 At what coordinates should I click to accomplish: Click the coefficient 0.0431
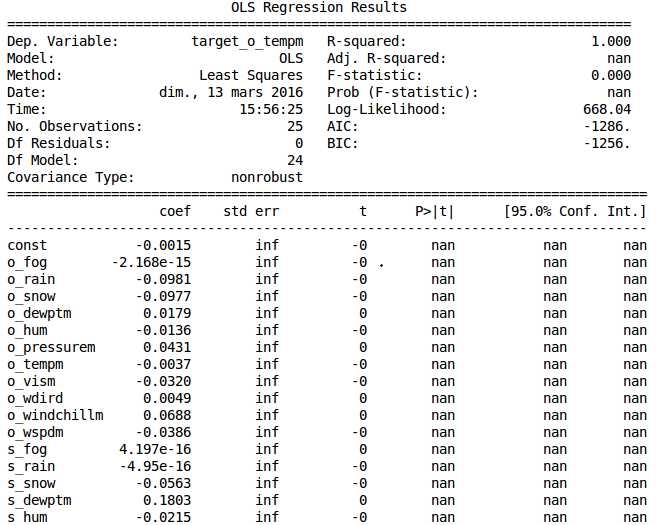167,347
